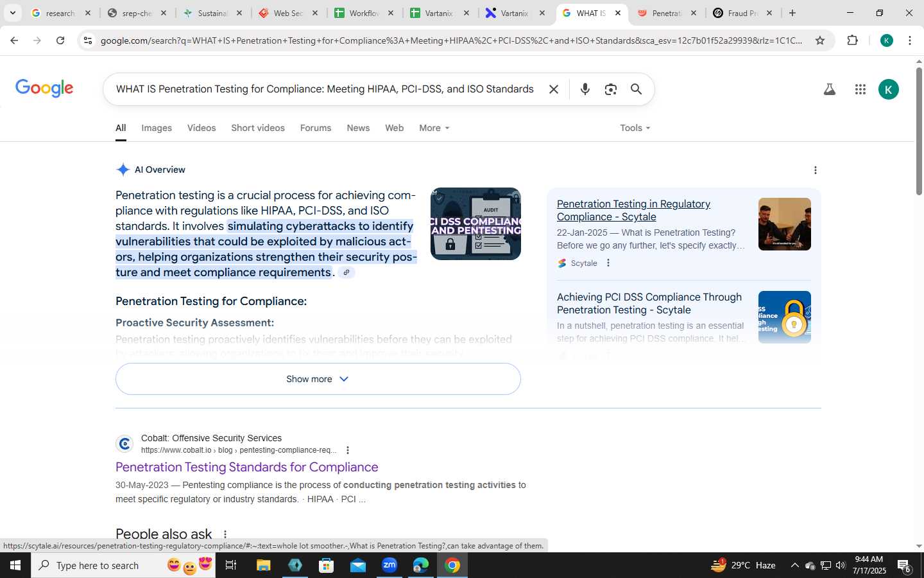The width and height of the screenshot is (924, 578).
Task: Open File Explorer from the taskbar
Action: tap(263, 565)
